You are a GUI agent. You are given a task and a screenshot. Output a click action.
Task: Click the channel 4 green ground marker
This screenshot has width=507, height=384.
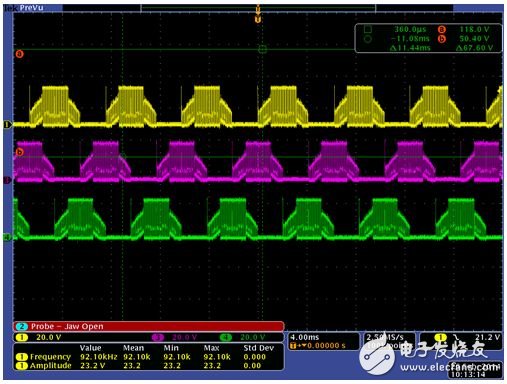tap(7, 237)
